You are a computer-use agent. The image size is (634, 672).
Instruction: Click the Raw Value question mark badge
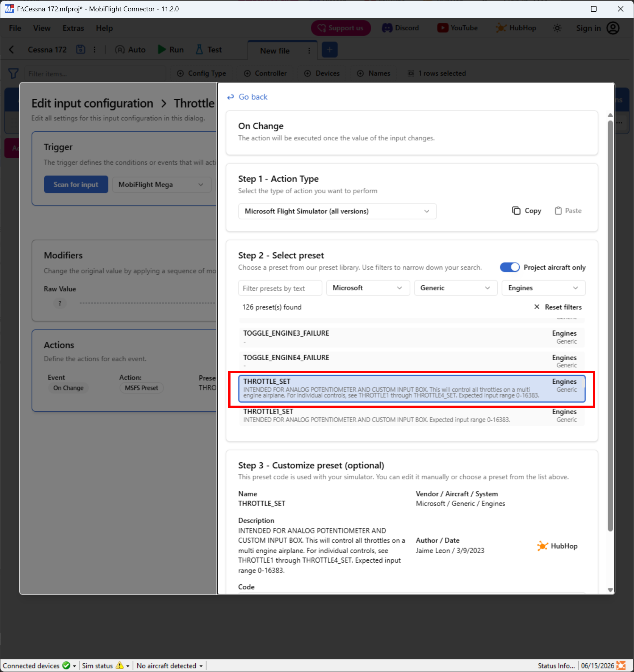pyautogui.click(x=60, y=303)
